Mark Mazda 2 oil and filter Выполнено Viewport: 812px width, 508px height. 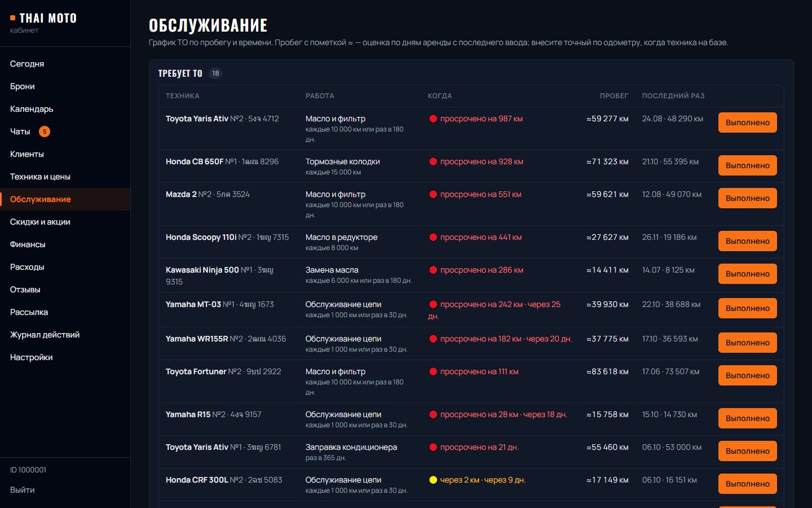coord(747,198)
